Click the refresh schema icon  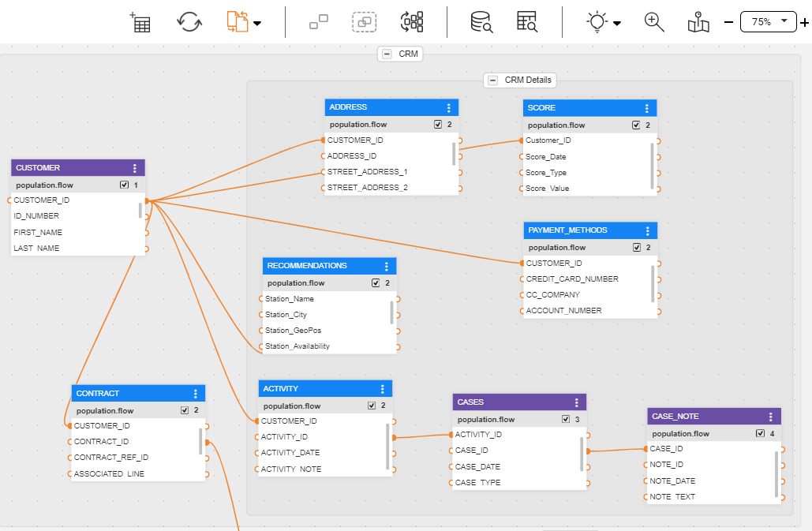(x=189, y=22)
